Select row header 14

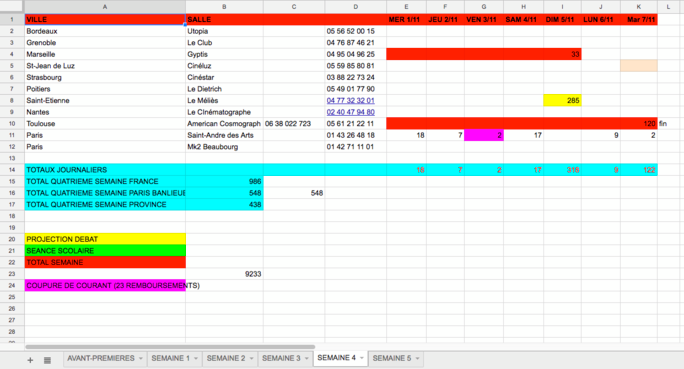point(12,170)
